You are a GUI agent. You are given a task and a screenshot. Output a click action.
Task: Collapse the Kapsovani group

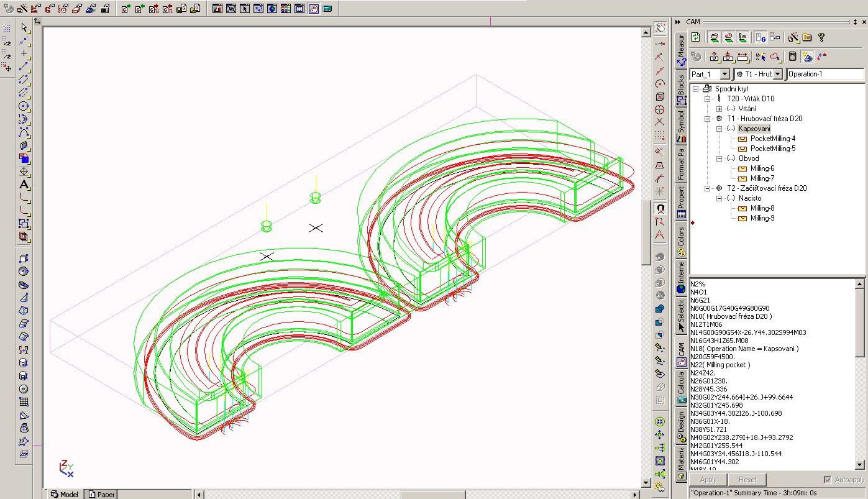click(720, 129)
